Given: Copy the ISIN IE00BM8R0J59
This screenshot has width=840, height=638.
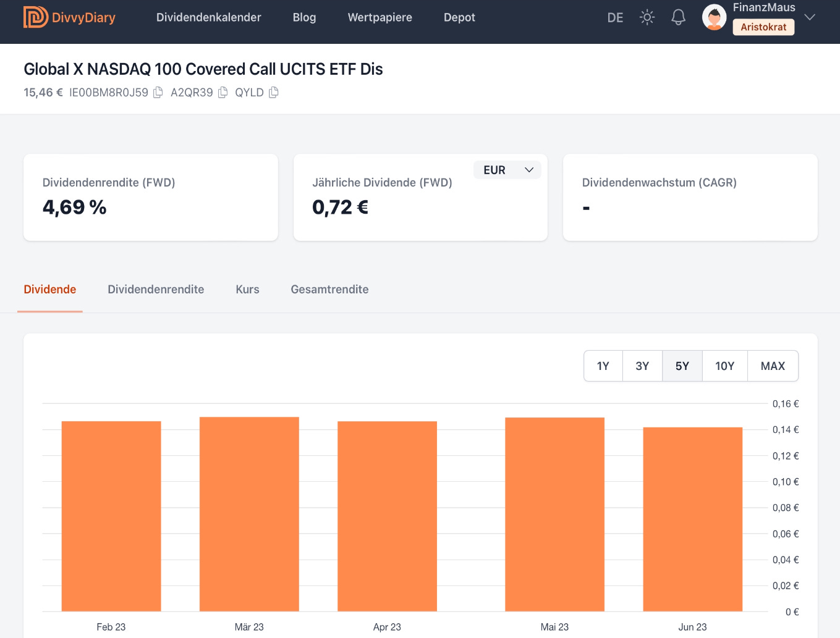Looking at the screenshot, I should [x=158, y=93].
